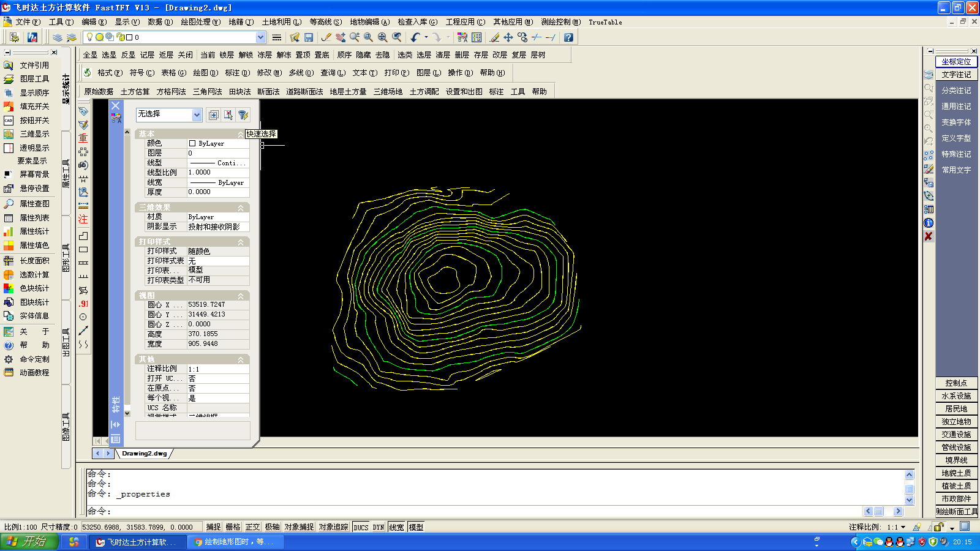Viewport: 980px width, 551px height.
Task: Click the properties panel auto-hide arrows icon
Action: (x=115, y=424)
